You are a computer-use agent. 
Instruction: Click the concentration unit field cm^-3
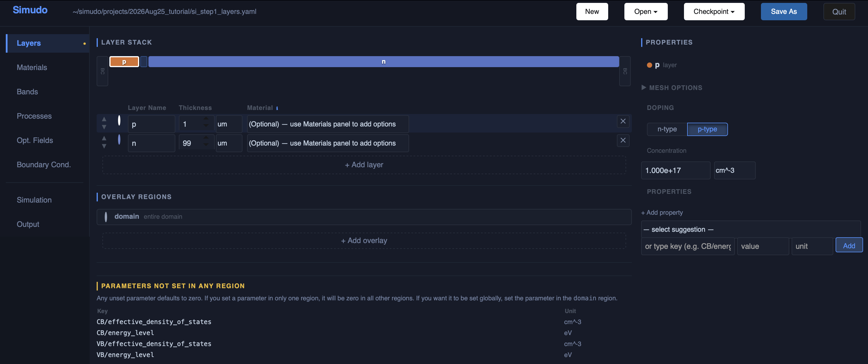(x=734, y=170)
